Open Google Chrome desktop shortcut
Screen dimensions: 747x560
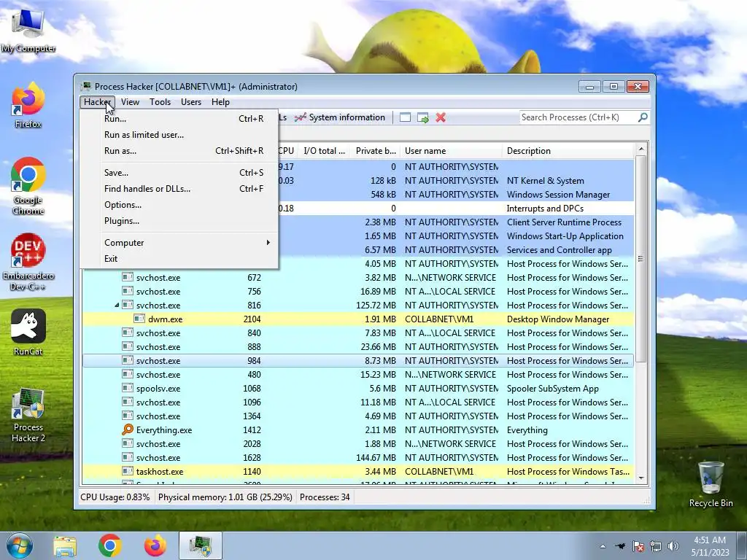click(28, 186)
